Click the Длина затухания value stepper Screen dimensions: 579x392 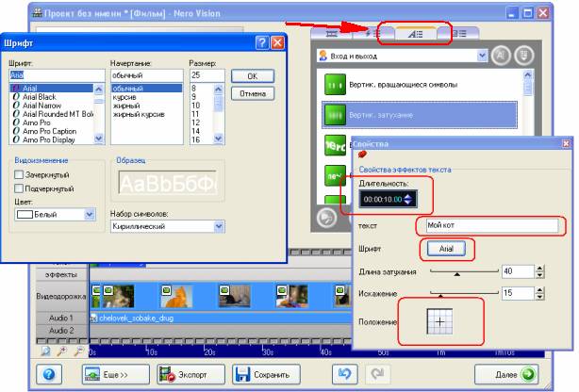point(539,272)
